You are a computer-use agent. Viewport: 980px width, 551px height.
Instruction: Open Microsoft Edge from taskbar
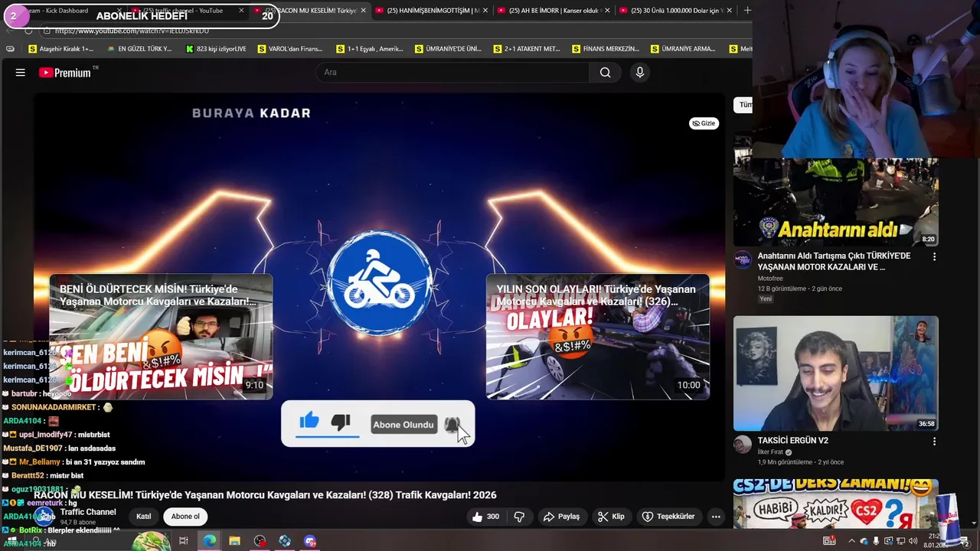tap(209, 541)
